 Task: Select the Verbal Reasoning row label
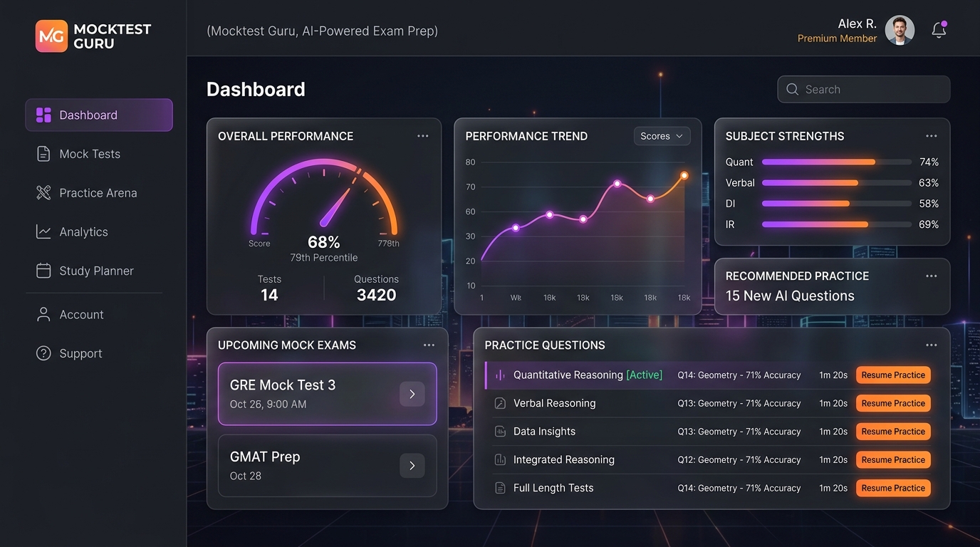(x=554, y=403)
